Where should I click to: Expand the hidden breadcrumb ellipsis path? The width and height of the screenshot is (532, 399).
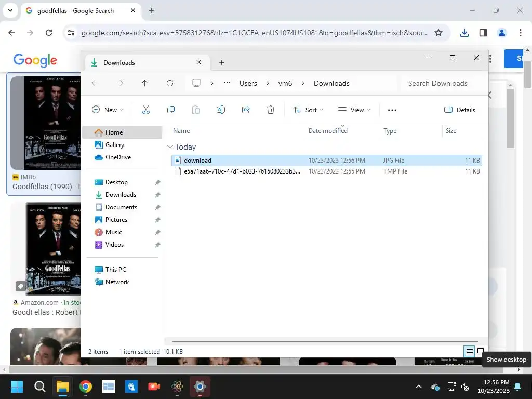227,83
